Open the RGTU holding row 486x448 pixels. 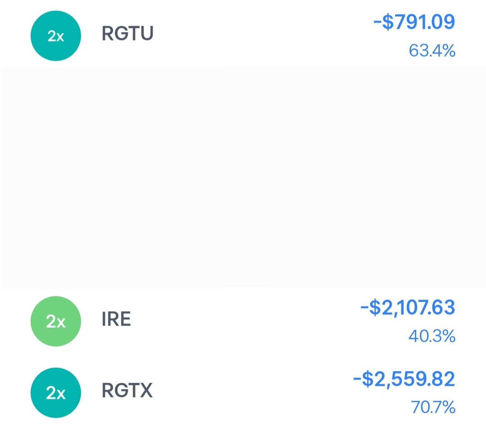click(243, 36)
